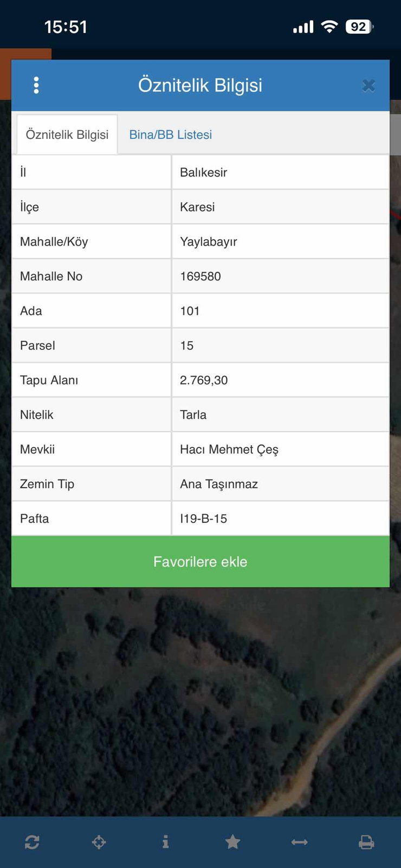Image resolution: width=401 pixels, height=868 pixels.
Task: Tap the horizontal arrows measure icon
Action: (x=300, y=842)
